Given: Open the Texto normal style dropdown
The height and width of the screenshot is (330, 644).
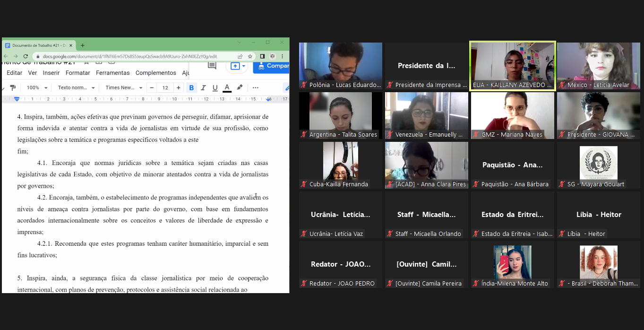Looking at the screenshot, I should pos(76,87).
